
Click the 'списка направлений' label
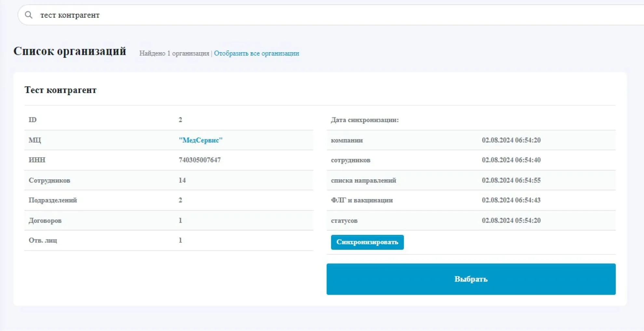[x=364, y=180]
